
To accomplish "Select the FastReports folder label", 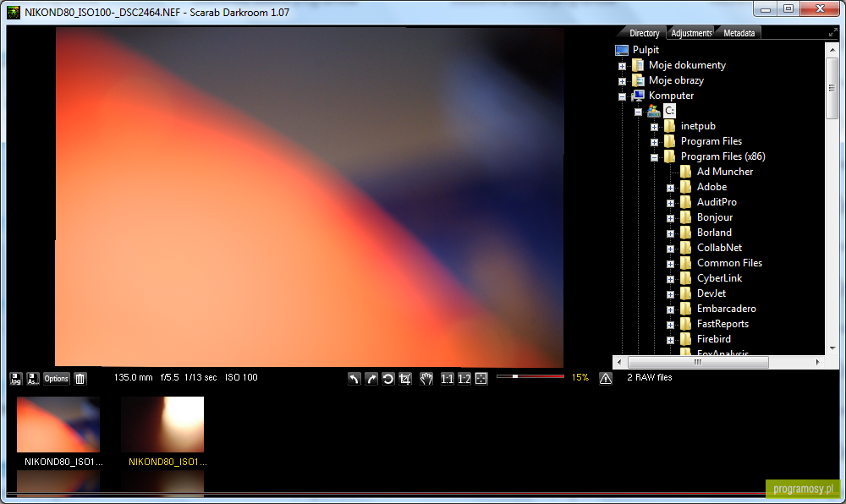I will pyautogui.click(x=722, y=324).
